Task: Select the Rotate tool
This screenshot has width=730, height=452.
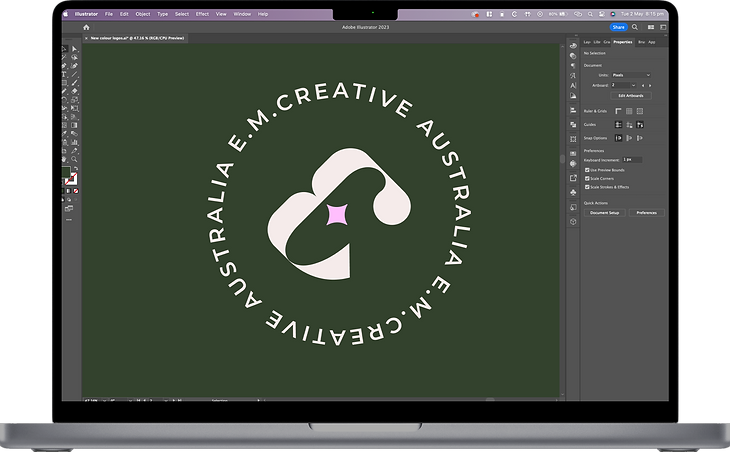Action: pos(64,99)
